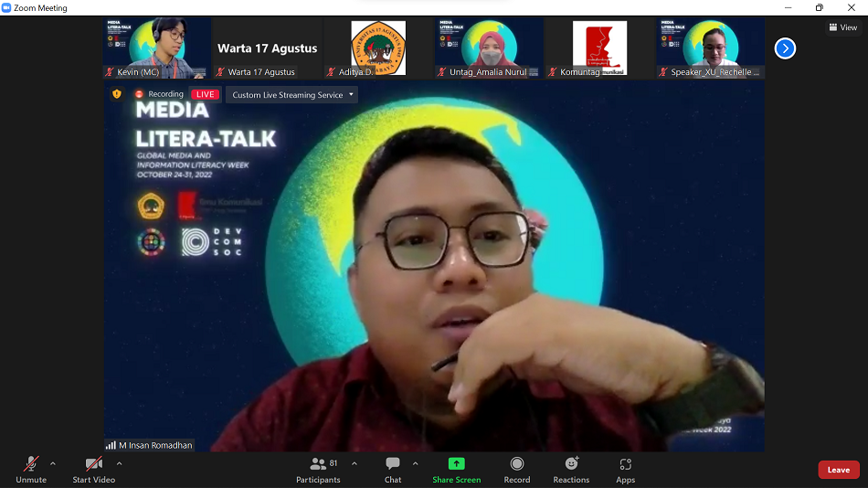Click muted mic icon on Untag_Amalia Nurul tile
This screenshot has width=868, height=488.
[x=441, y=72]
